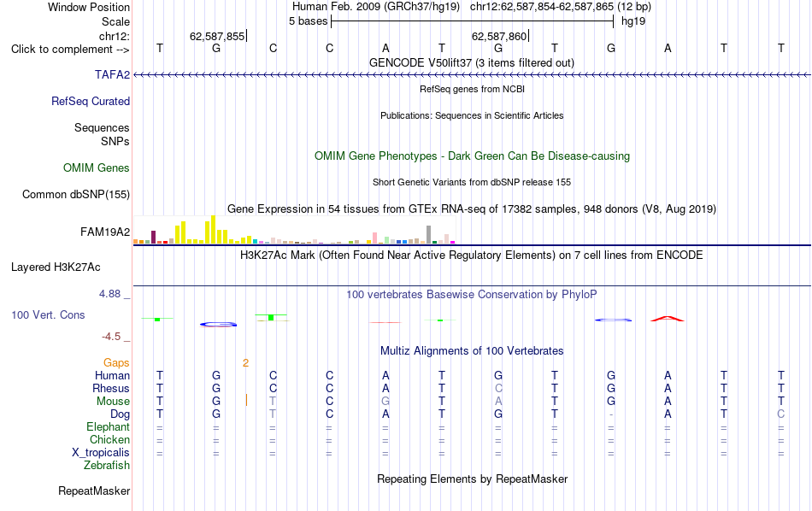Select the Elephant species row label
This screenshot has height=511, width=812.
(109, 427)
